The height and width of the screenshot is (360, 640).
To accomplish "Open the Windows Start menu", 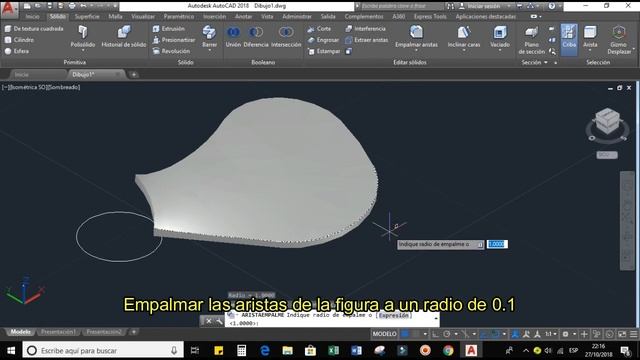I will tap(11, 351).
